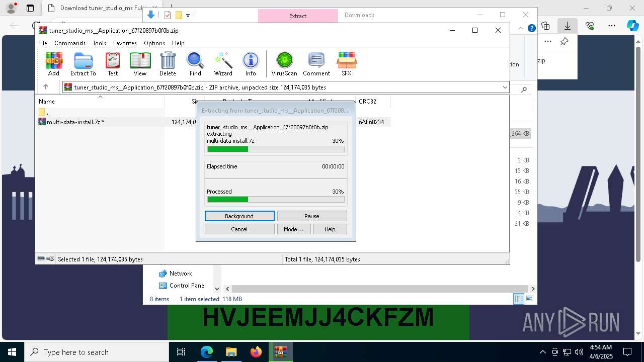Click the folder icon in Explorer title bar
Screen dimensions: 644x362
click(178, 15)
